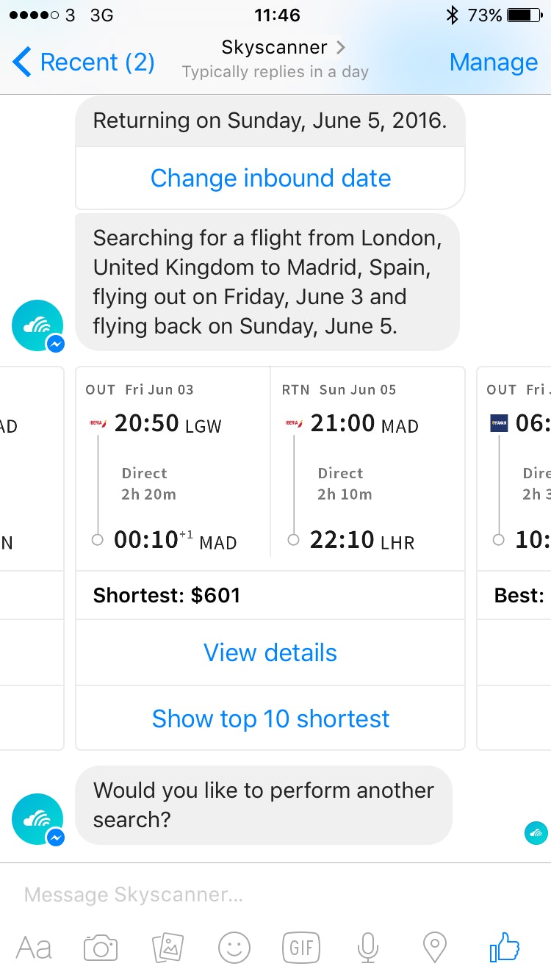Image resolution: width=551 pixels, height=980 pixels.
Task: Expand the Skyscanner conversation details chevron
Action: click(339, 47)
